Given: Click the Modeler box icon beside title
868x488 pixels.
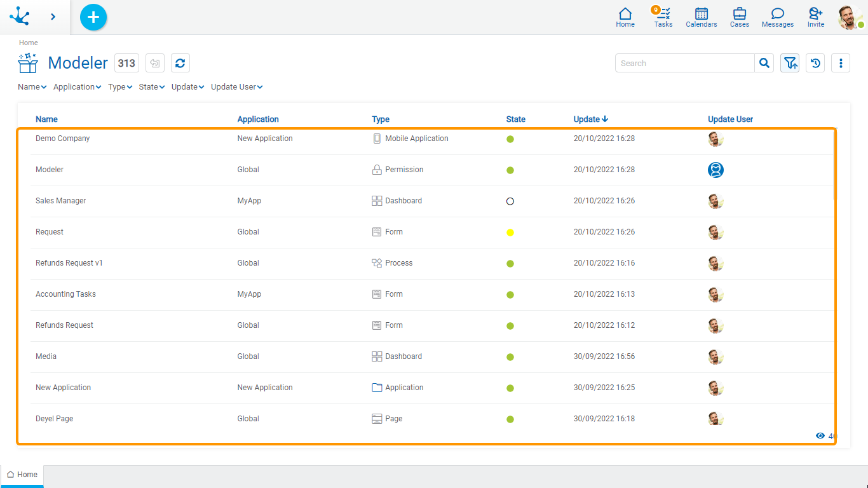Looking at the screenshot, I should (28, 63).
